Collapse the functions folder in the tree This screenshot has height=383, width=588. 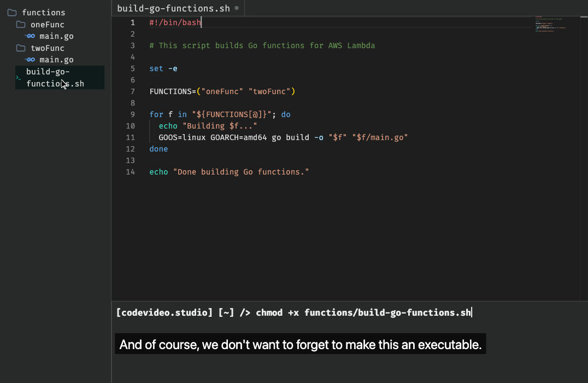44,13
